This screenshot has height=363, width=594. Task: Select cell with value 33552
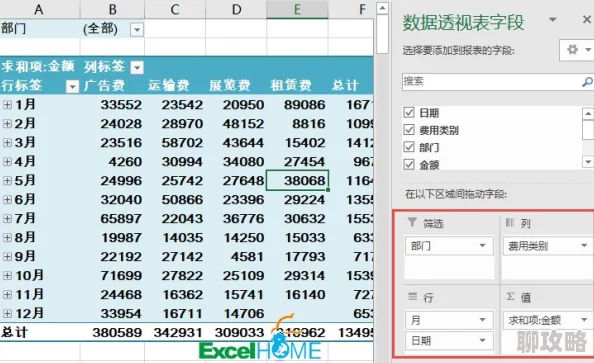pos(112,105)
